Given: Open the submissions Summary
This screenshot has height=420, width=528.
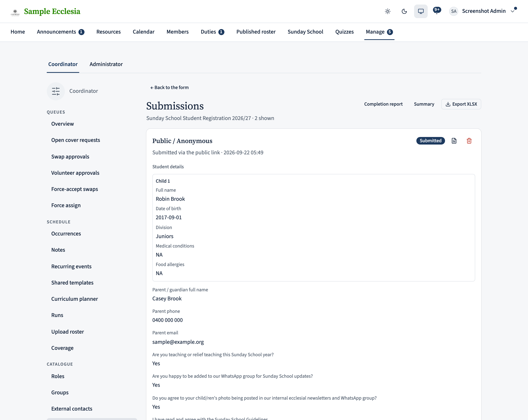Looking at the screenshot, I should (424, 104).
